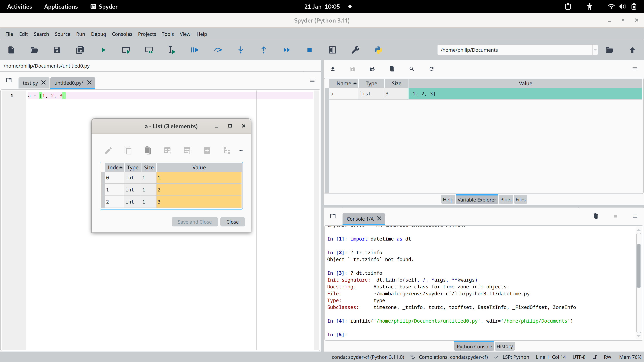Save the current file icon

(57, 50)
